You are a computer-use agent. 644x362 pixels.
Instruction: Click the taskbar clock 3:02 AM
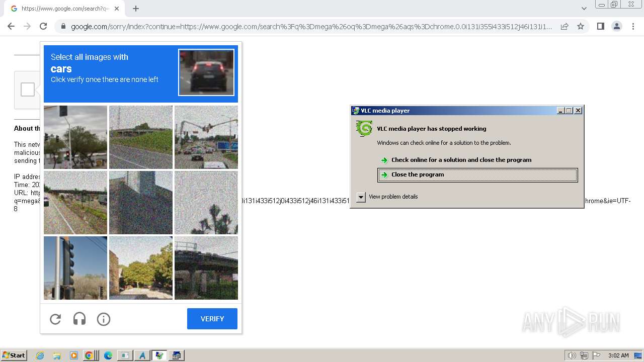tap(618, 355)
